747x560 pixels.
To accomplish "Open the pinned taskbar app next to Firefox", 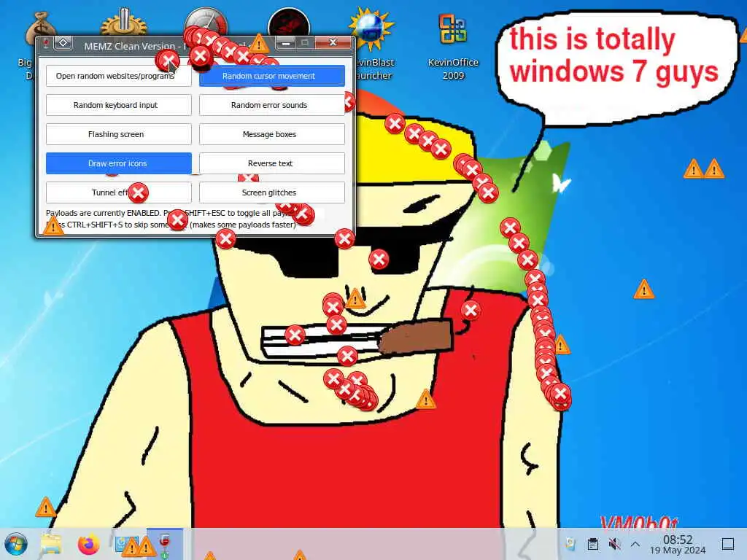I will click(x=125, y=545).
